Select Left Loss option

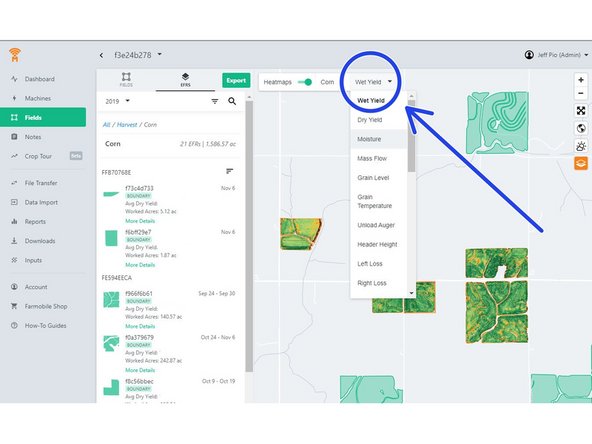[x=379, y=264]
